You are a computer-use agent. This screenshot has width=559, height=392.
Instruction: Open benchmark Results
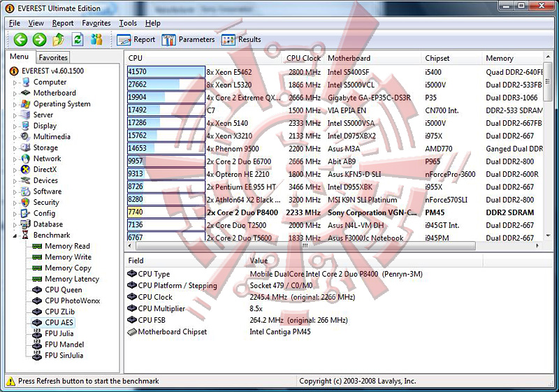241,40
